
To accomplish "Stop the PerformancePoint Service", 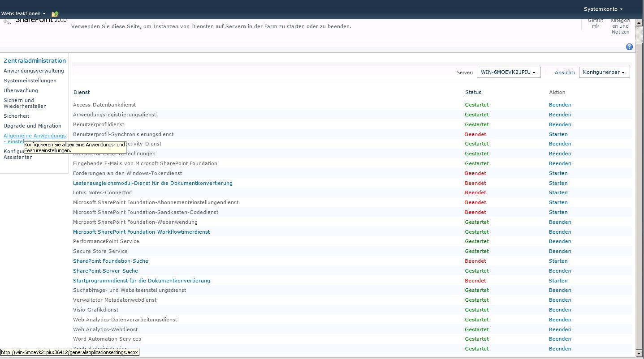I will [560, 241].
